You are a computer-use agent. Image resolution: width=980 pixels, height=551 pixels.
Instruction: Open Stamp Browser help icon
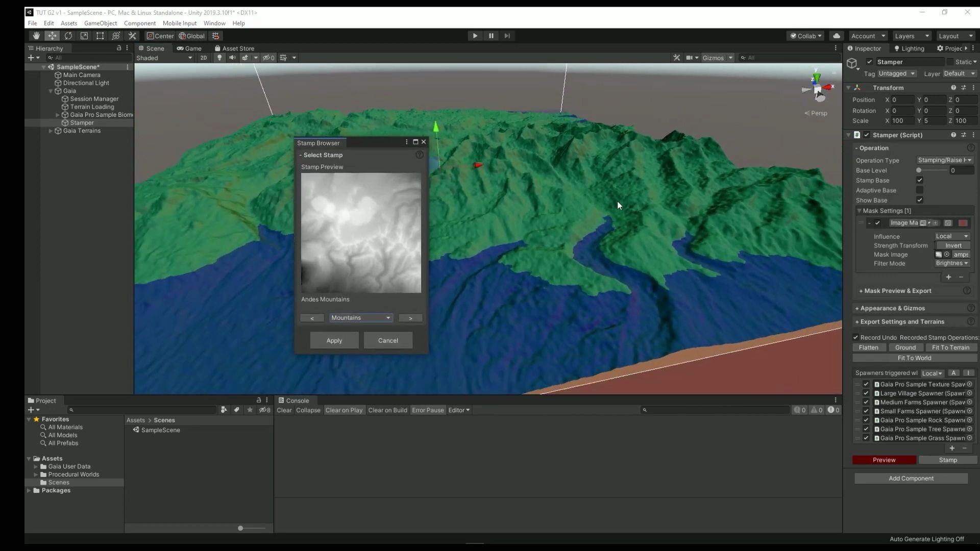click(x=420, y=155)
